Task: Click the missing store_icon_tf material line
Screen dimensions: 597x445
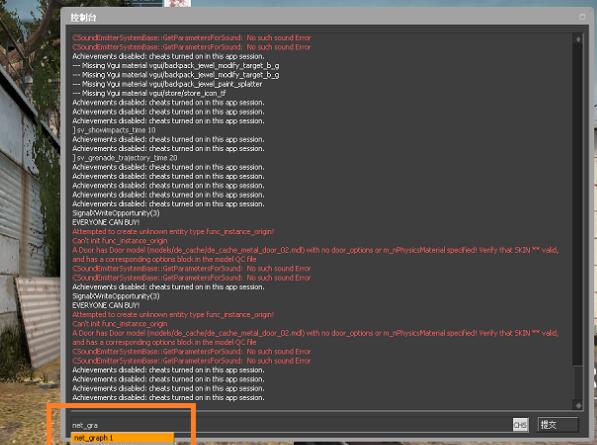Action: click(x=149, y=93)
